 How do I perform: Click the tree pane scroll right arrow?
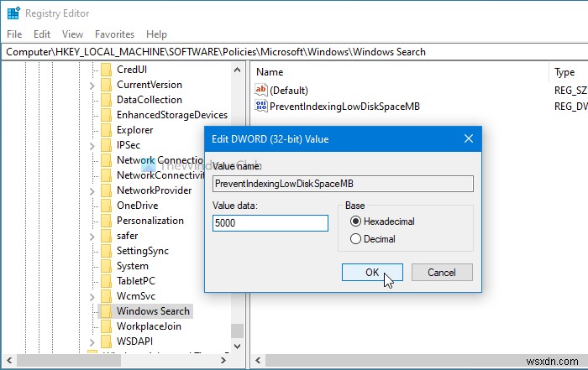(223, 360)
